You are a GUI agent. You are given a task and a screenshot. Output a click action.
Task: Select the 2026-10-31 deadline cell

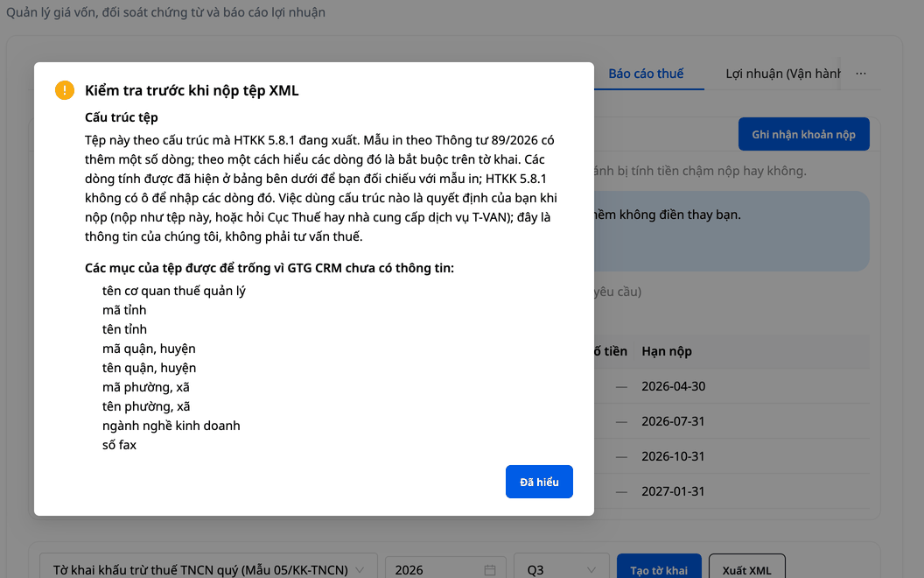point(673,456)
